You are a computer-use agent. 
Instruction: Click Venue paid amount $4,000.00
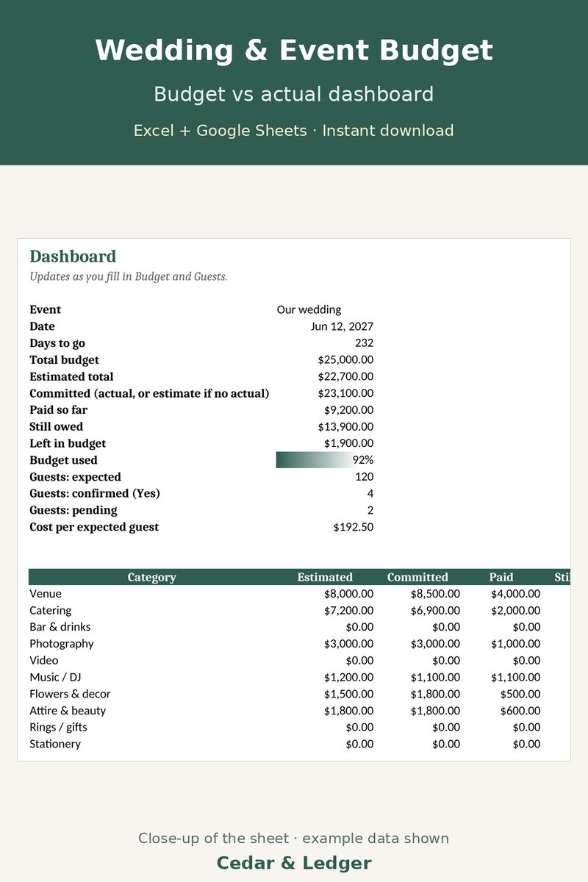coord(515,594)
